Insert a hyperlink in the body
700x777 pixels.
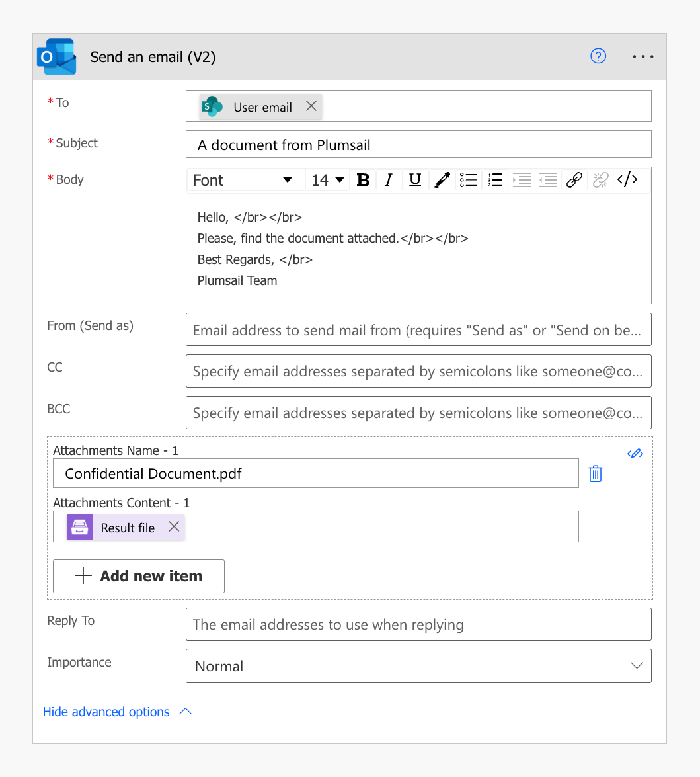pos(574,179)
